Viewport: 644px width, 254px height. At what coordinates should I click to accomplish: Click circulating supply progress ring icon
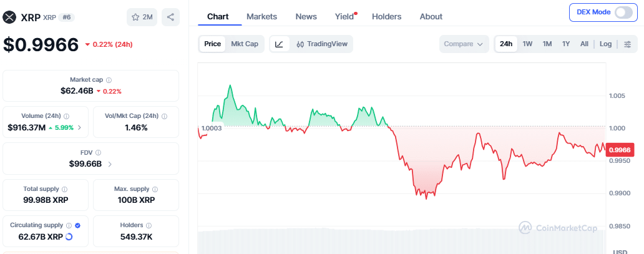[x=69, y=237]
